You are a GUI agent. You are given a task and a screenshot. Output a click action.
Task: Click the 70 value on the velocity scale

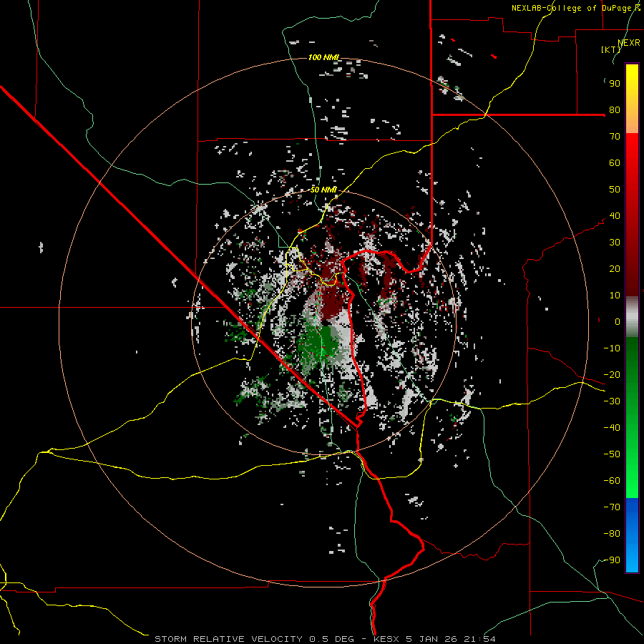[615, 137]
